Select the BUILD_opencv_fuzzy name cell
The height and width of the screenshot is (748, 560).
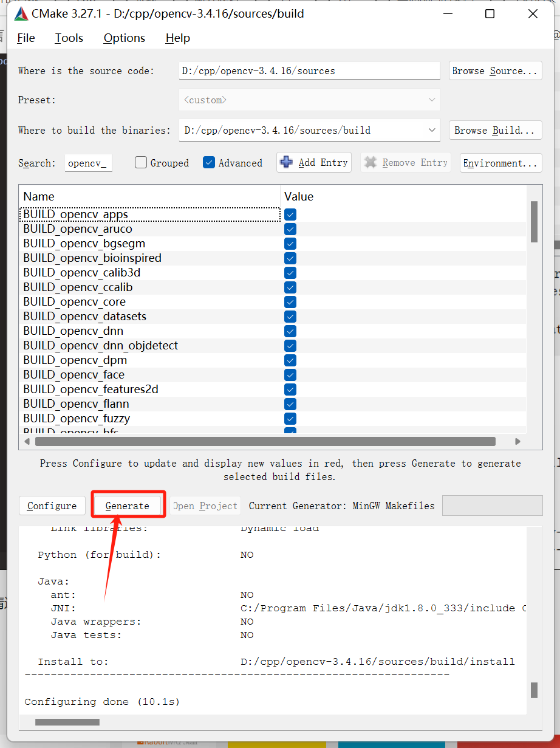[150, 419]
